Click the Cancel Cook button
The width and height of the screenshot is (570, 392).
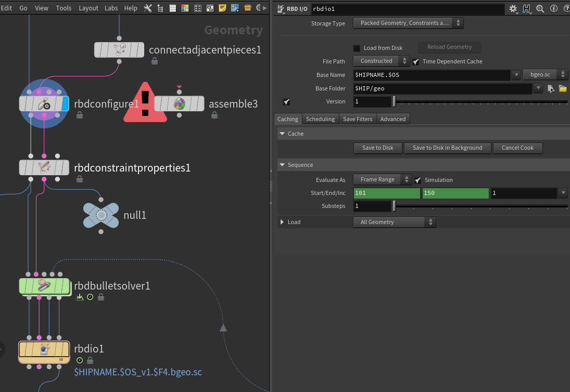(517, 148)
